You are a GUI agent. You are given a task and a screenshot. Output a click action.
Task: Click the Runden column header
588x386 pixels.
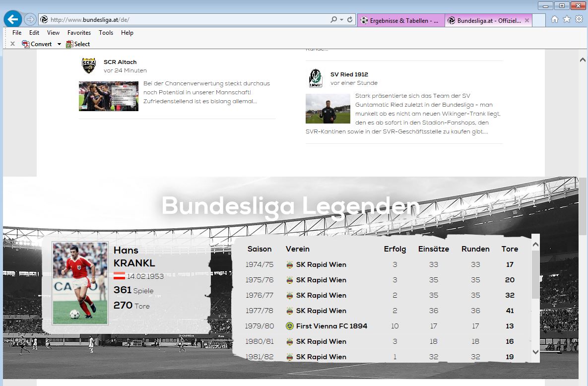click(475, 249)
